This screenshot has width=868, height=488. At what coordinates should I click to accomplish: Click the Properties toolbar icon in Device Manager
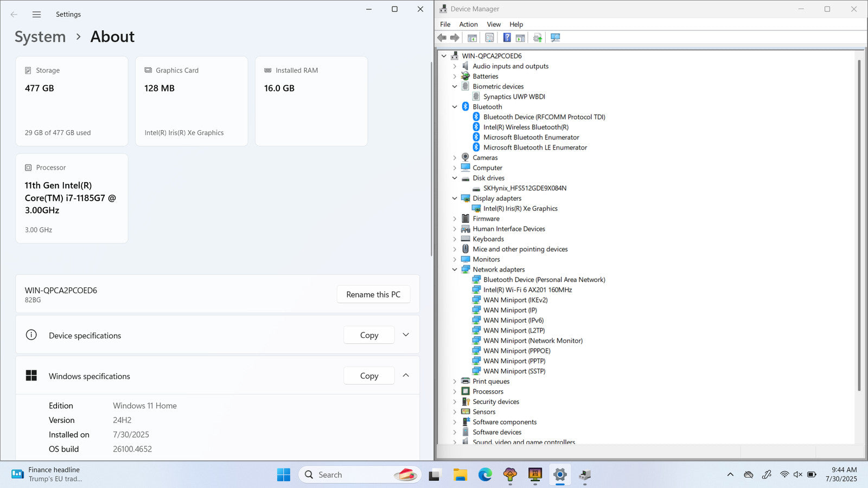489,37
